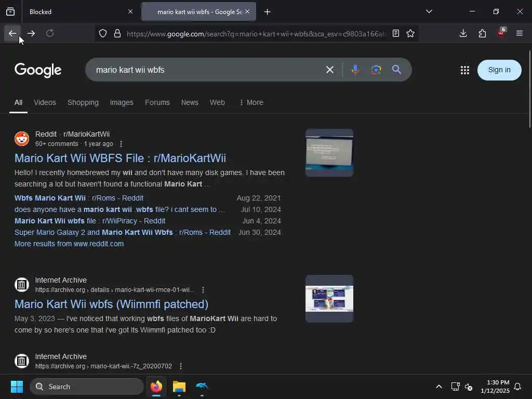This screenshot has width=532, height=399.
Task: Close the mario kart wii wbfs tab
Action: [247, 11]
